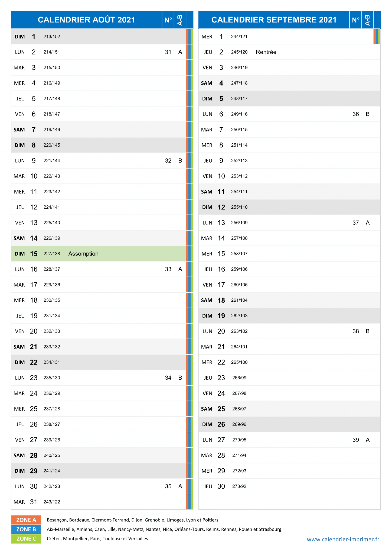392x555 pixels.
Task: Click the Zone A academies list text
Action: coord(132,520)
